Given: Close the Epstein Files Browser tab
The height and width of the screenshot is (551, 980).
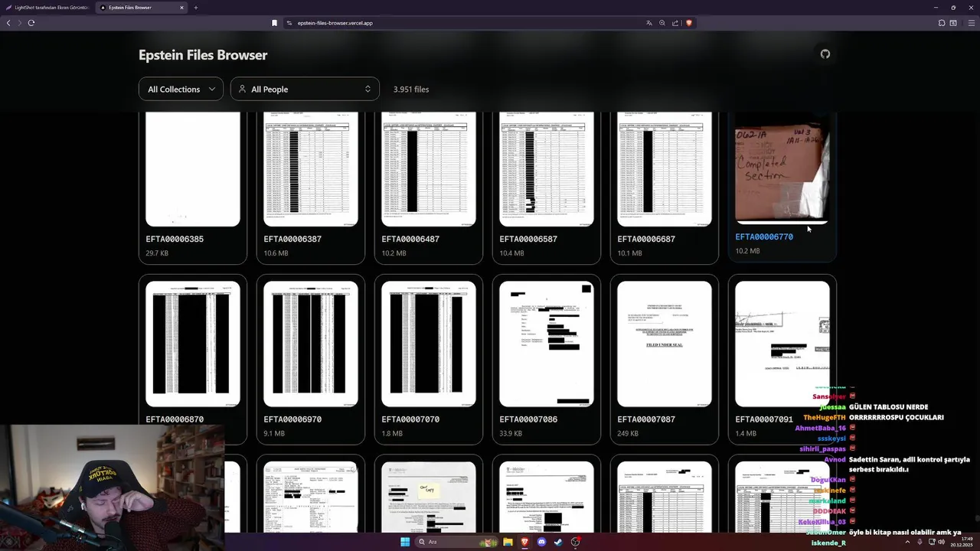Looking at the screenshot, I should [181, 8].
